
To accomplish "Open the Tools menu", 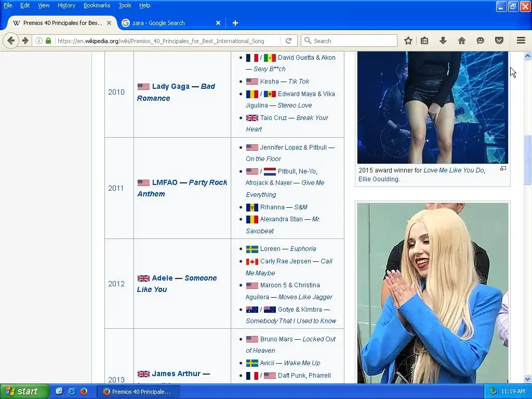I will pyautogui.click(x=125, y=5).
